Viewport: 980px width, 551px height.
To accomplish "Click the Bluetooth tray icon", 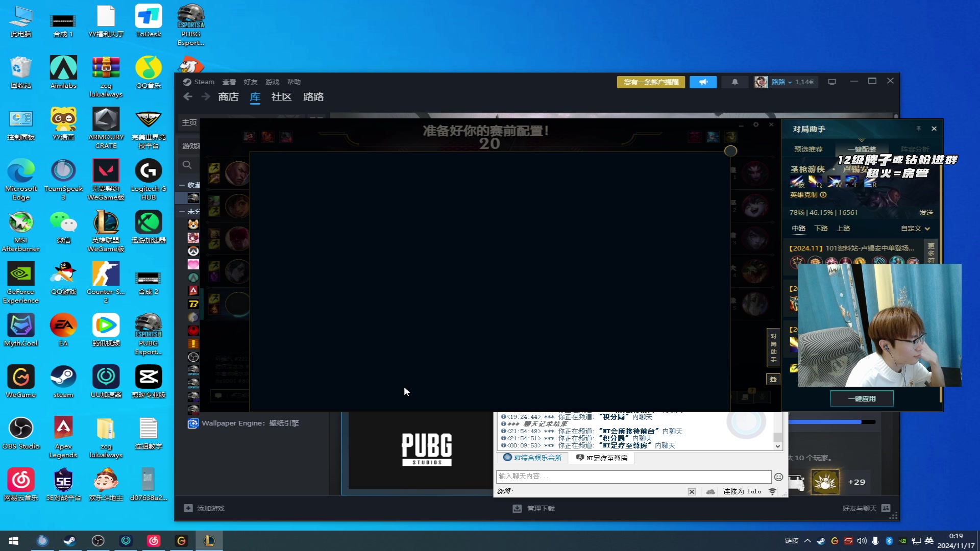I will [x=889, y=541].
